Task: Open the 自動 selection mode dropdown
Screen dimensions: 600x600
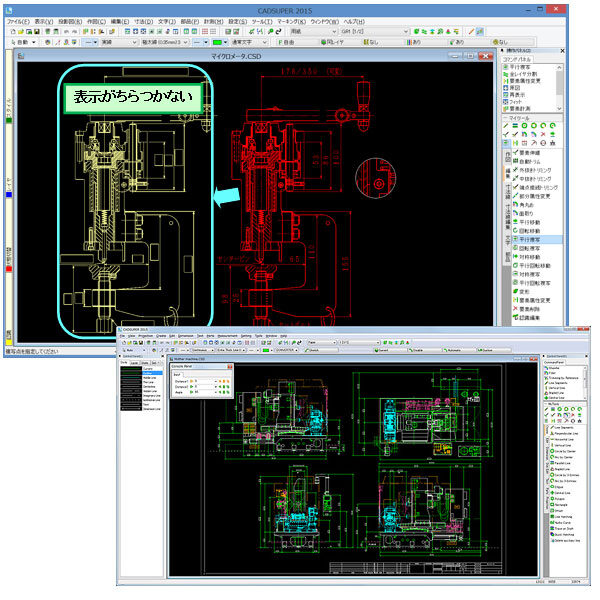Action: click(x=24, y=42)
